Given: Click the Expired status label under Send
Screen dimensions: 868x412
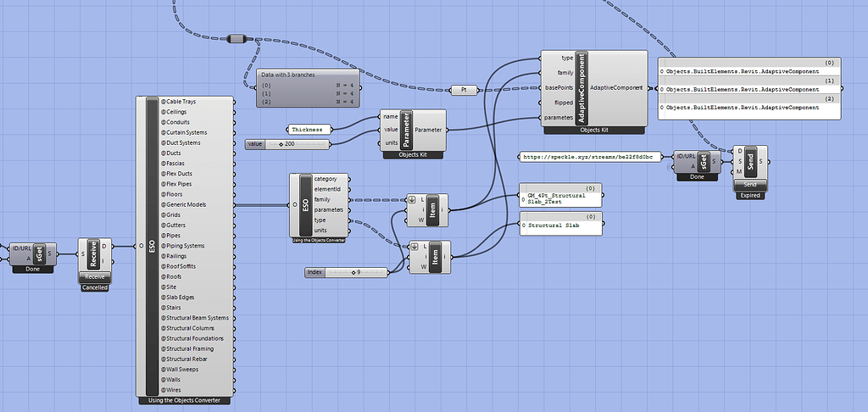Looking at the screenshot, I should pos(751,196).
